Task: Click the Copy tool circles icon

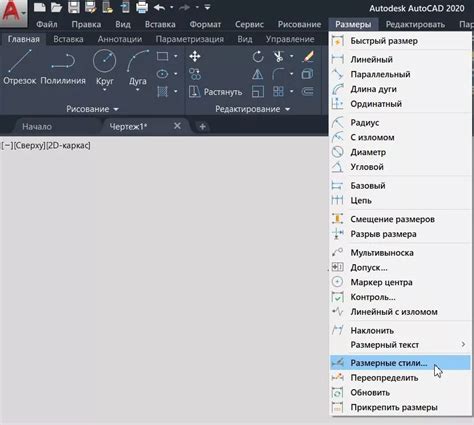Action: 195,74
